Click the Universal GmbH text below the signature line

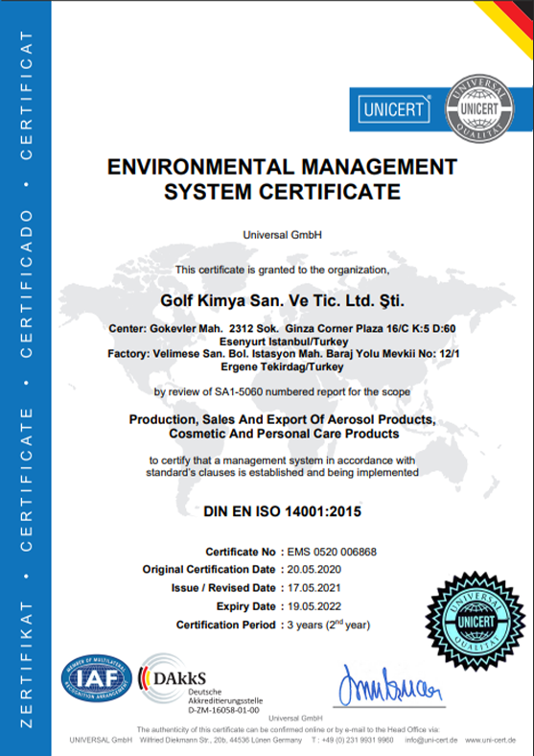tap(295, 718)
